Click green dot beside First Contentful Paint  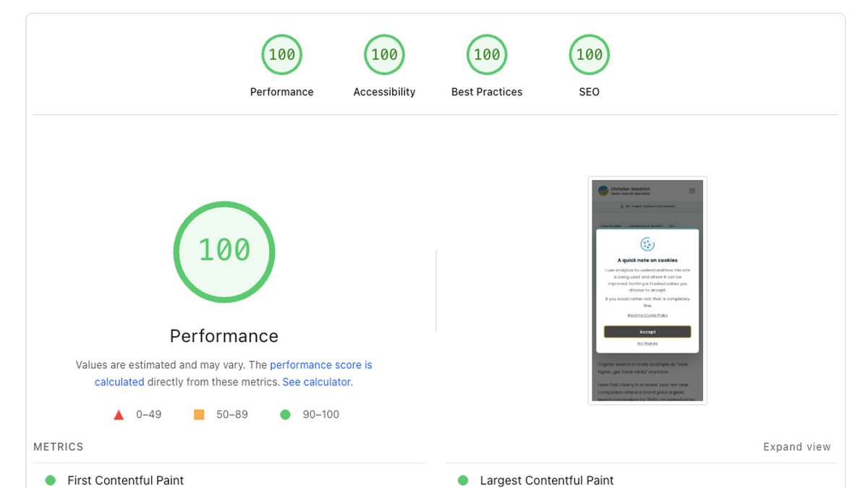[x=51, y=480]
